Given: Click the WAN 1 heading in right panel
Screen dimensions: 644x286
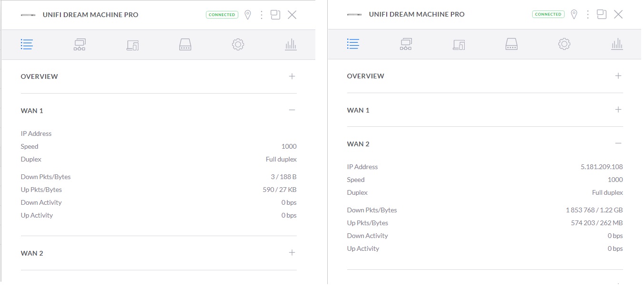Looking at the screenshot, I should tap(358, 110).
